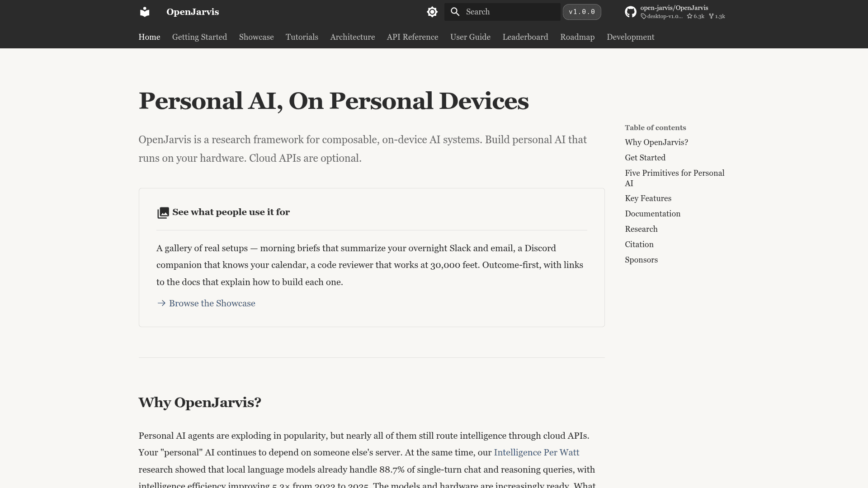Click the stars count 6.3k

(x=696, y=16)
